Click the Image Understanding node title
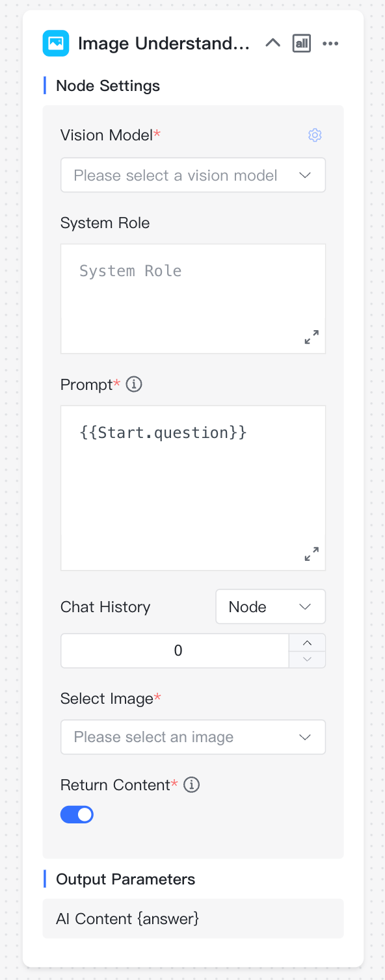The height and width of the screenshot is (980, 385). pos(164,44)
